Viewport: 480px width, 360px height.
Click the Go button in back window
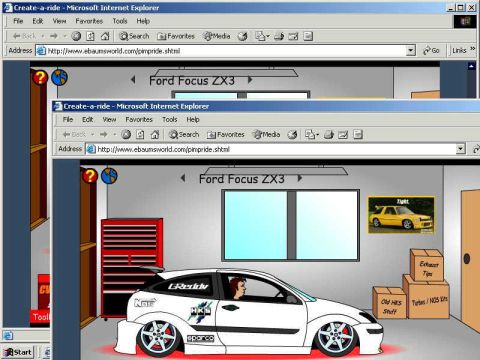(431, 51)
